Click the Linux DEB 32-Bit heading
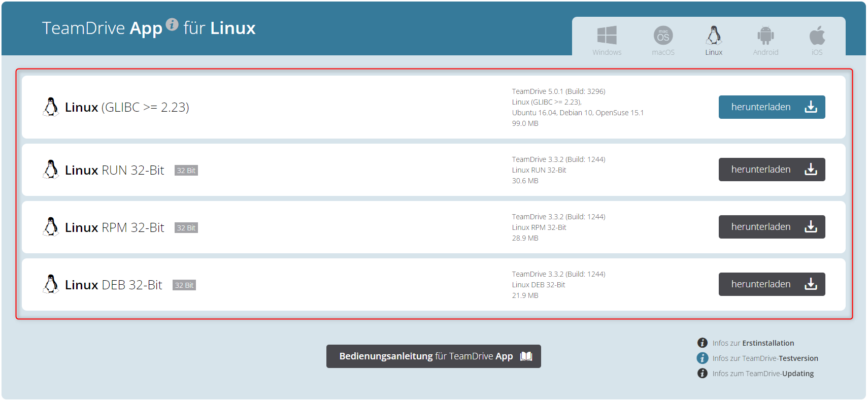 coord(114,285)
